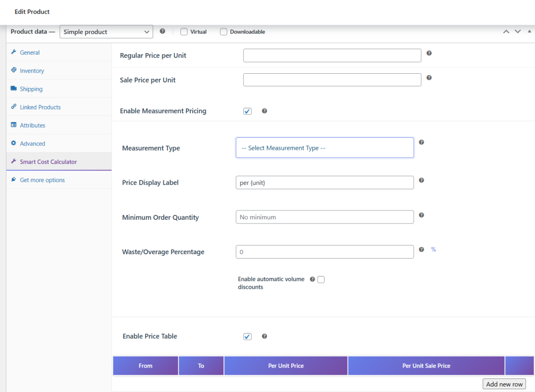
Task: Select the Linked Products chain icon
Action: point(13,107)
